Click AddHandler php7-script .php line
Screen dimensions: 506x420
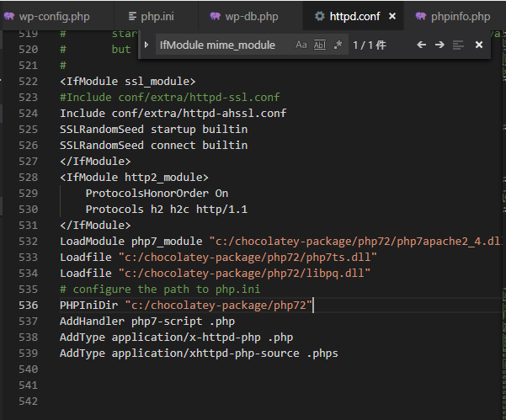click(147, 322)
